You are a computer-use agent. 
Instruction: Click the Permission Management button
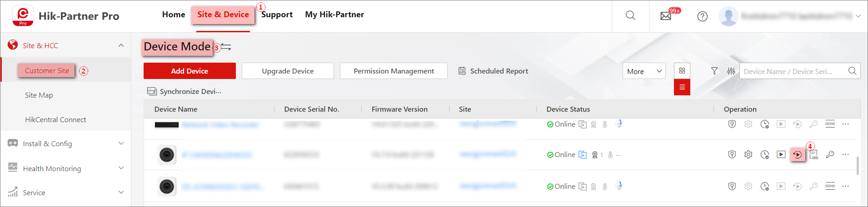pos(394,71)
